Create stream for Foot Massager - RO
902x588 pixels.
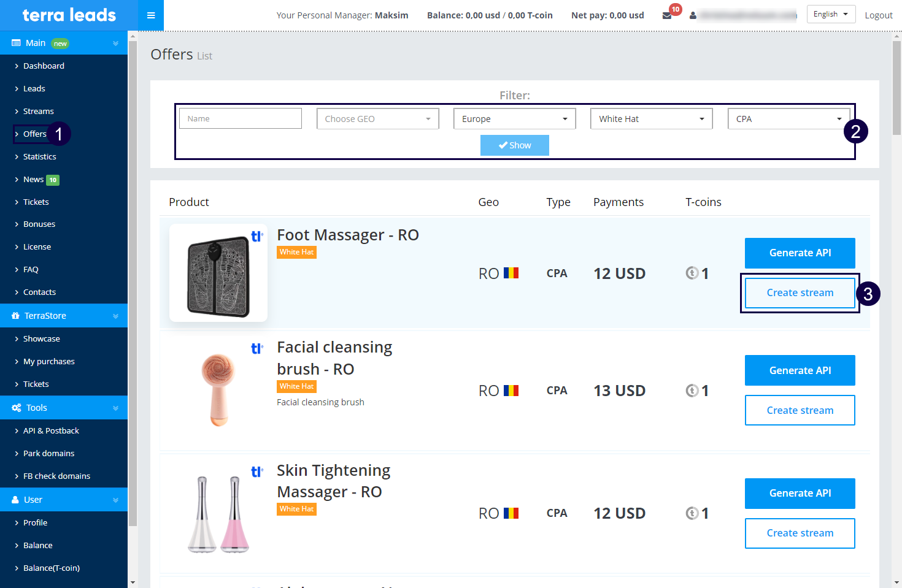[800, 293]
